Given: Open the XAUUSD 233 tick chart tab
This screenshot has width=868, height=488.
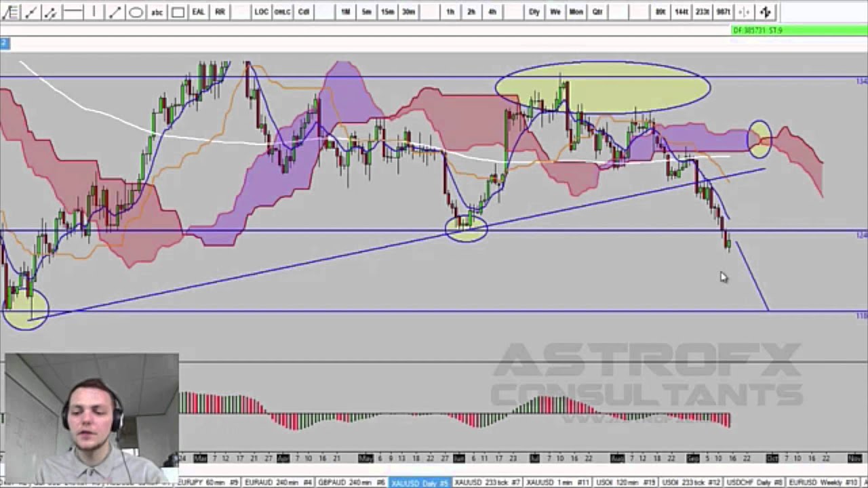Looking at the screenshot, I should click(488, 482).
